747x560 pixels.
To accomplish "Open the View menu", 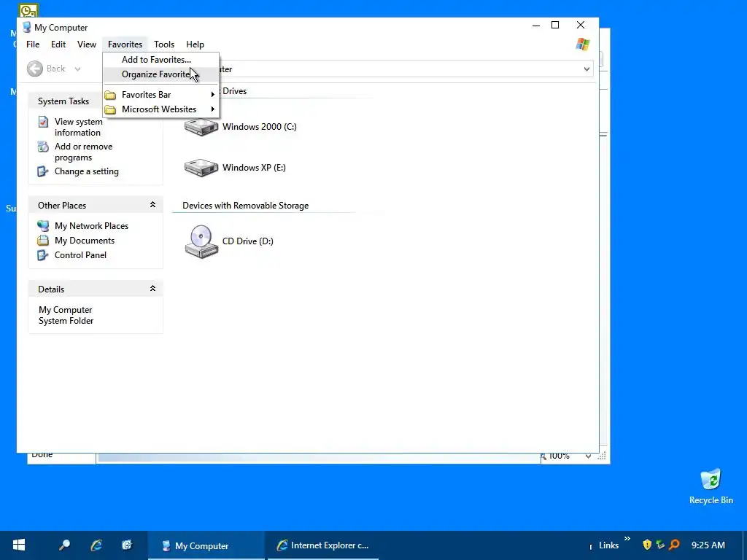I will pyautogui.click(x=87, y=44).
